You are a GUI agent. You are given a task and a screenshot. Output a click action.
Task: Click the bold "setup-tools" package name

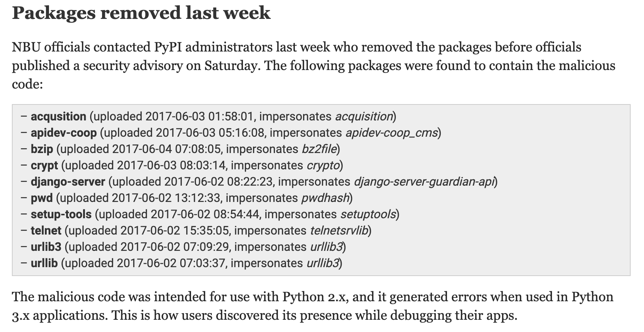[x=61, y=214]
